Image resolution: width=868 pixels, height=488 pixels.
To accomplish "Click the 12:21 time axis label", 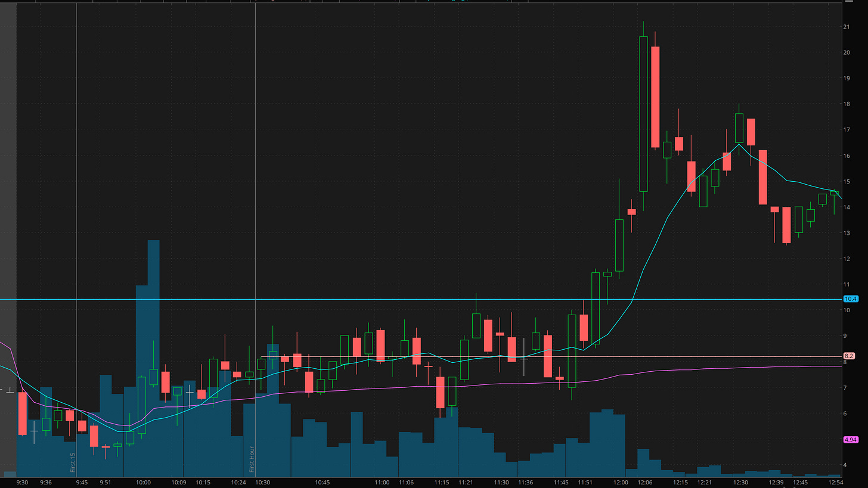I will 705,483.
